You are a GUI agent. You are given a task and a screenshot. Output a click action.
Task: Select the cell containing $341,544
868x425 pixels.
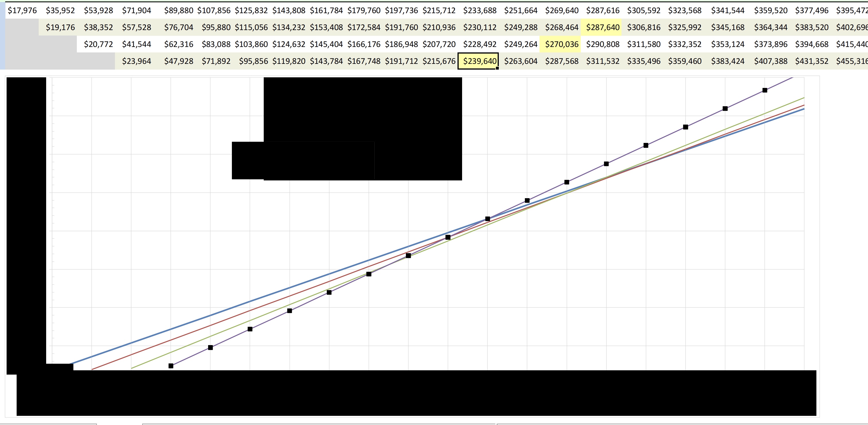(727, 10)
